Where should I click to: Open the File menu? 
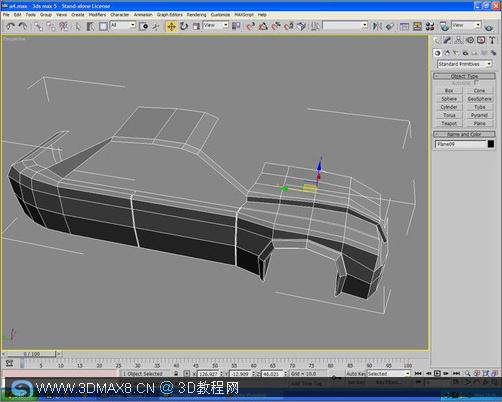tap(6, 15)
